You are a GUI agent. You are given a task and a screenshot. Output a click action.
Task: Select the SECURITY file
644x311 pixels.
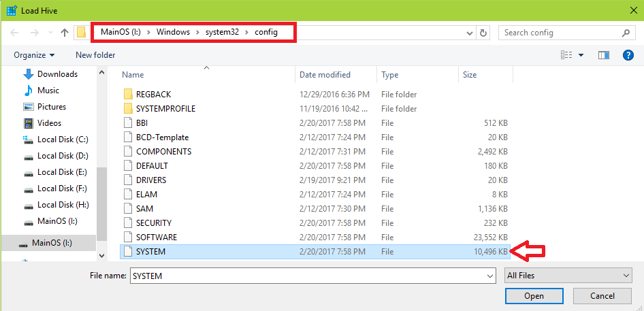coord(315,223)
